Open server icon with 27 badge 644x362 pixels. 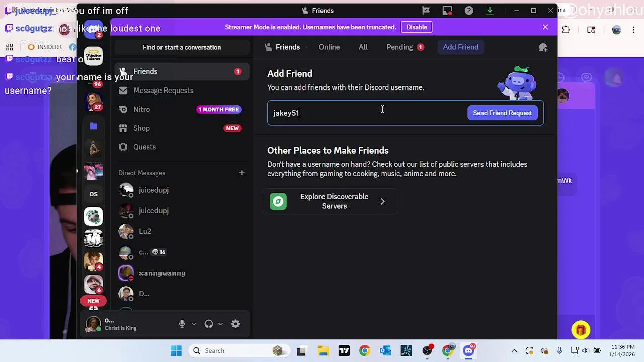(x=93, y=102)
